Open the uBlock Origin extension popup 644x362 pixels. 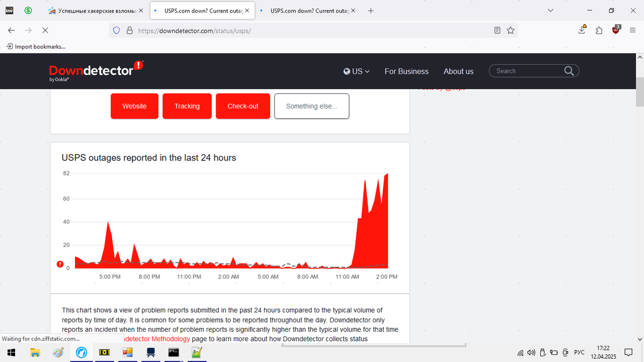pyautogui.click(x=616, y=30)
